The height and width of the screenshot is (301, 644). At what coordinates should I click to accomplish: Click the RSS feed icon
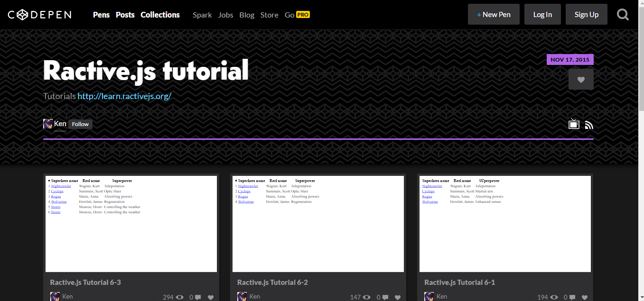pos(589,124)
